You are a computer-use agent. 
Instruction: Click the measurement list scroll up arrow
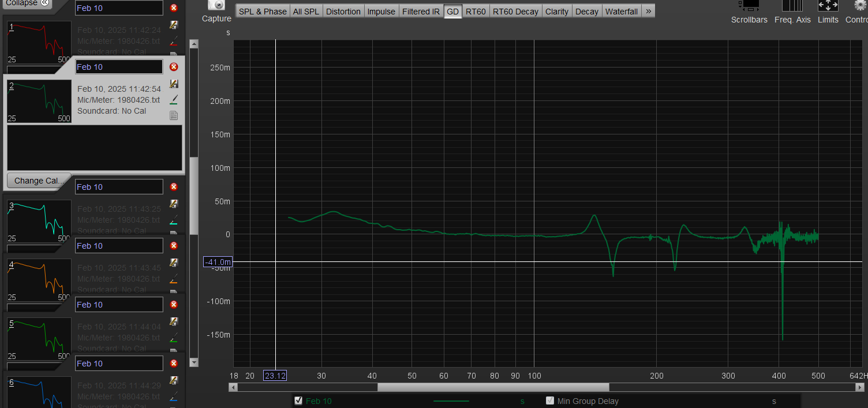click(194, 44)
